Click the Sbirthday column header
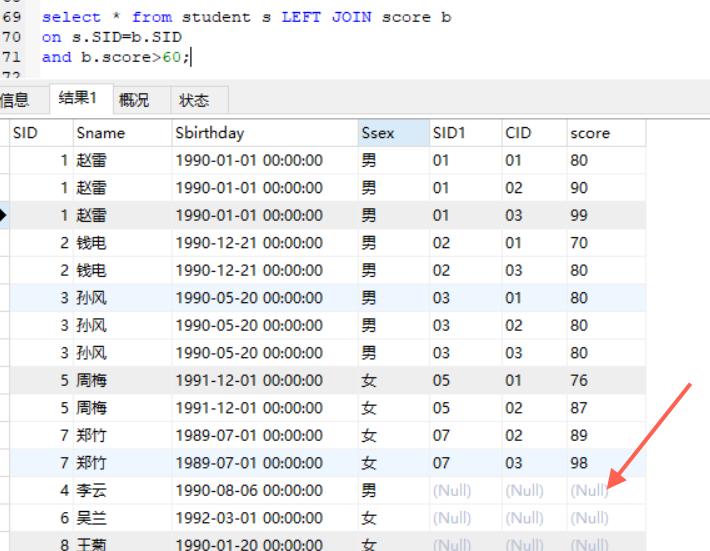This screenshot has height=551, width=710. pos(265,133)
